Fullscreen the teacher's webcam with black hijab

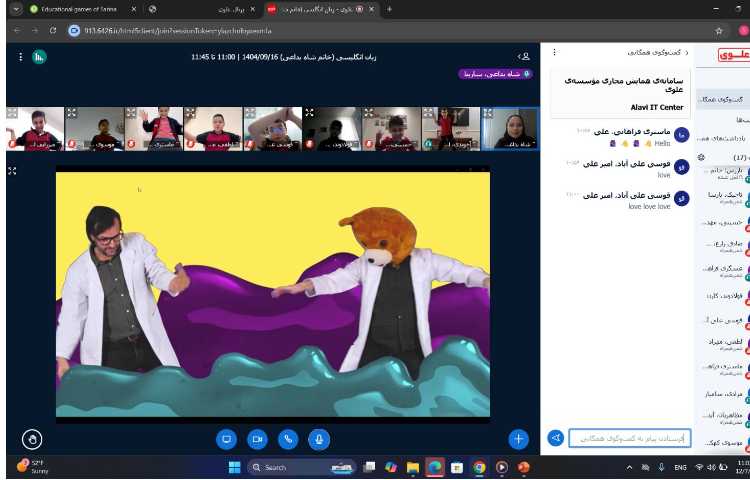(488, 113)
